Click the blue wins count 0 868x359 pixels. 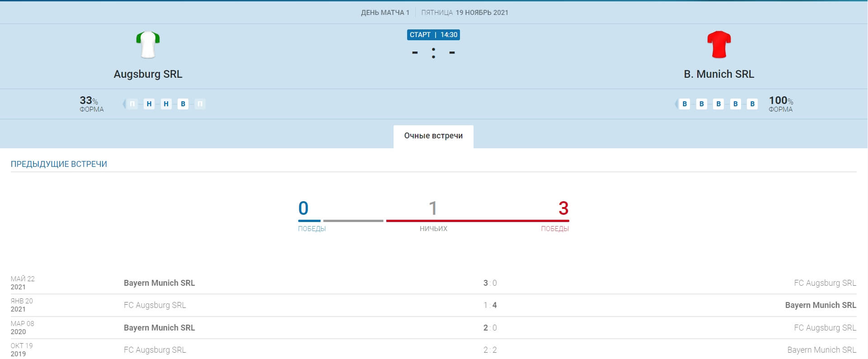point(303,208)
